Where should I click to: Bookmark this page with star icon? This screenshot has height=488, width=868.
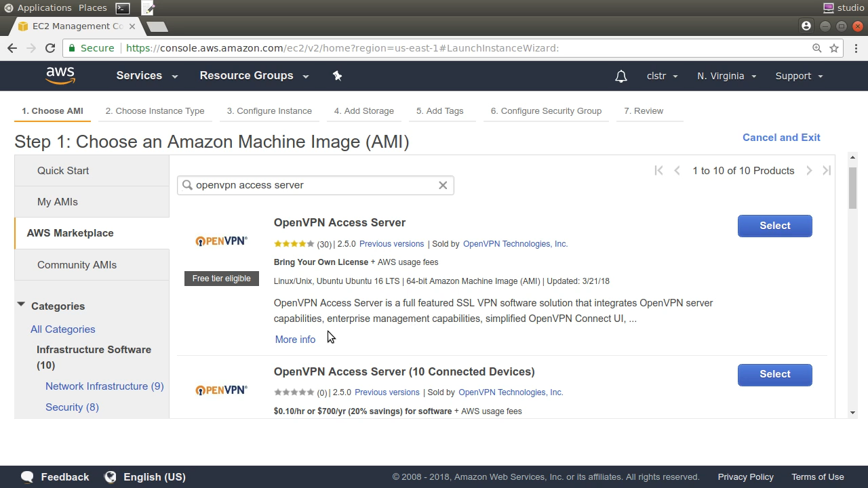[x=834, y=48]
